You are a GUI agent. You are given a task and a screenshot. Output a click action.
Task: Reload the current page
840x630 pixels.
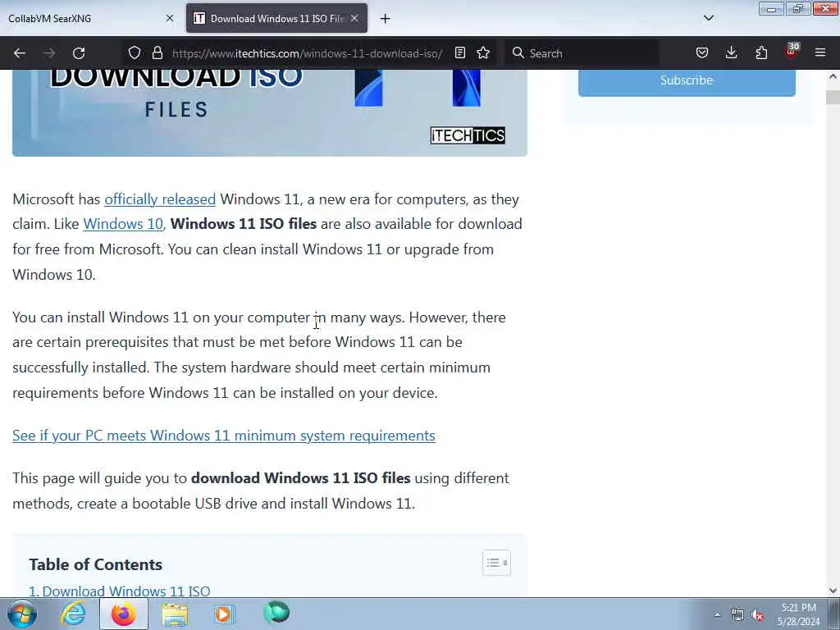(x=79, y=53)
